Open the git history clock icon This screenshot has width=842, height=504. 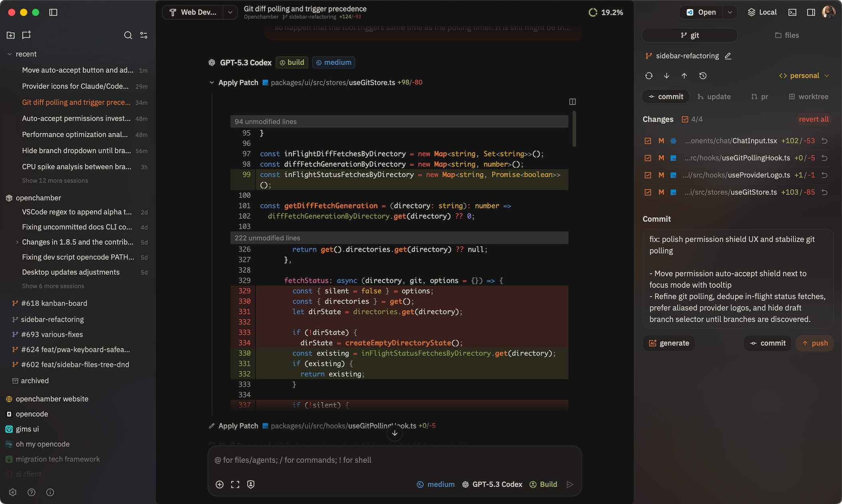[703, 76]
